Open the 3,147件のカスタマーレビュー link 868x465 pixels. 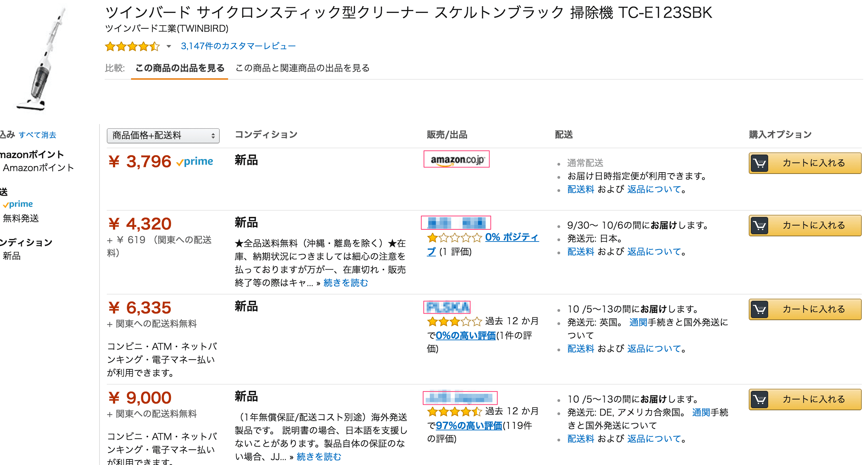tap(238, 46)
